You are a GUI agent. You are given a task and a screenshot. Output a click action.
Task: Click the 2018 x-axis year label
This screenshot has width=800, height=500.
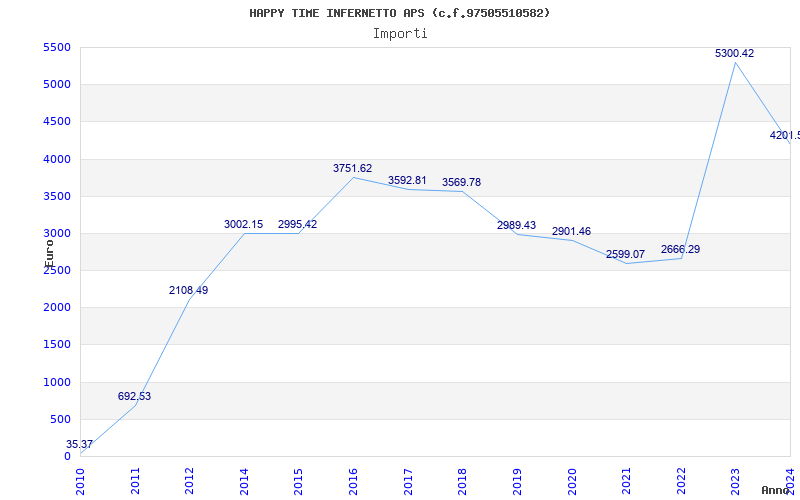coord(462,481)
